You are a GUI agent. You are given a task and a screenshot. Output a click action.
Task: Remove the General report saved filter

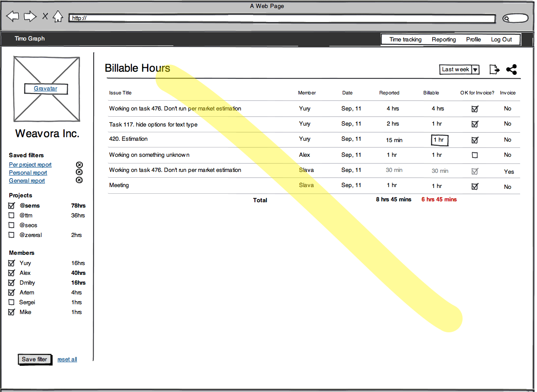(x=79, y=180)
